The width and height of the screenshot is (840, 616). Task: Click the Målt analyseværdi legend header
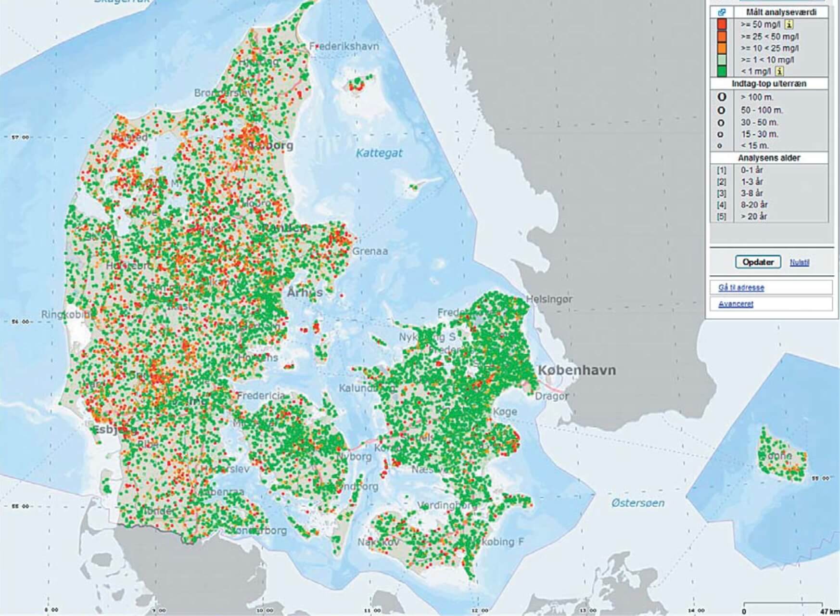coord(781,13)
